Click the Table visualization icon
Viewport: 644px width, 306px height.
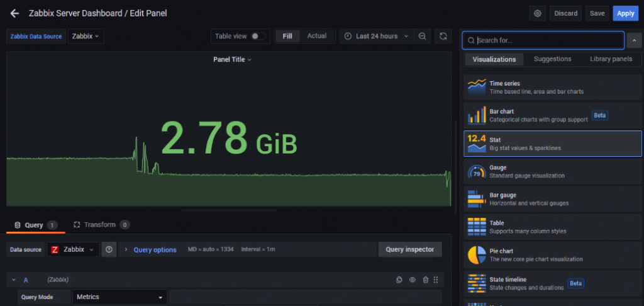477,227
